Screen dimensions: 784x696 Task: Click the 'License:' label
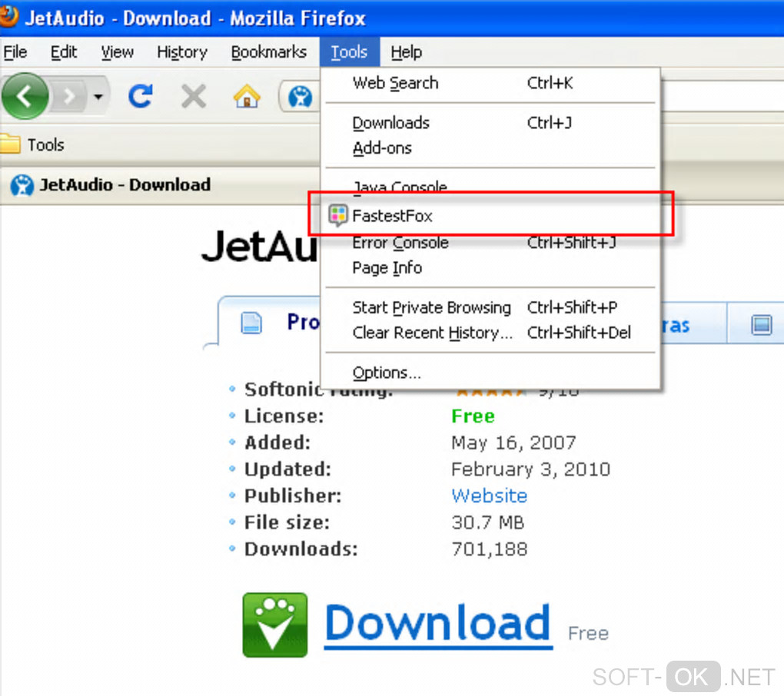(284, 416)
